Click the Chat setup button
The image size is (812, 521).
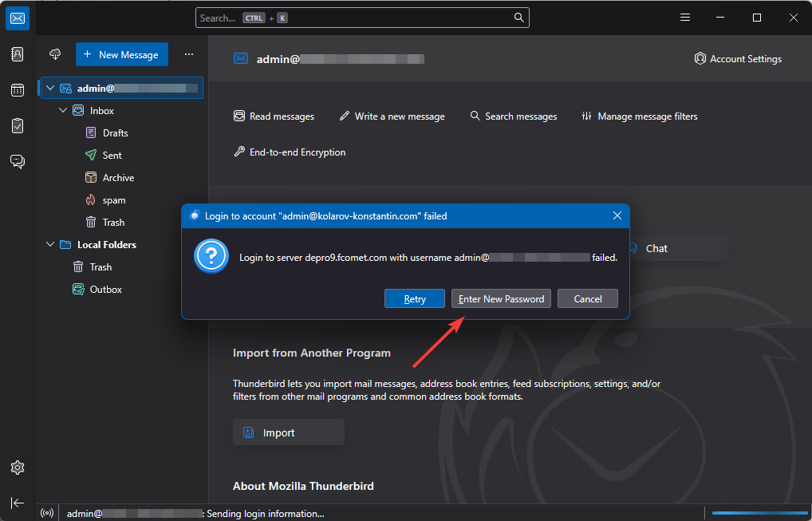[676, 249]
